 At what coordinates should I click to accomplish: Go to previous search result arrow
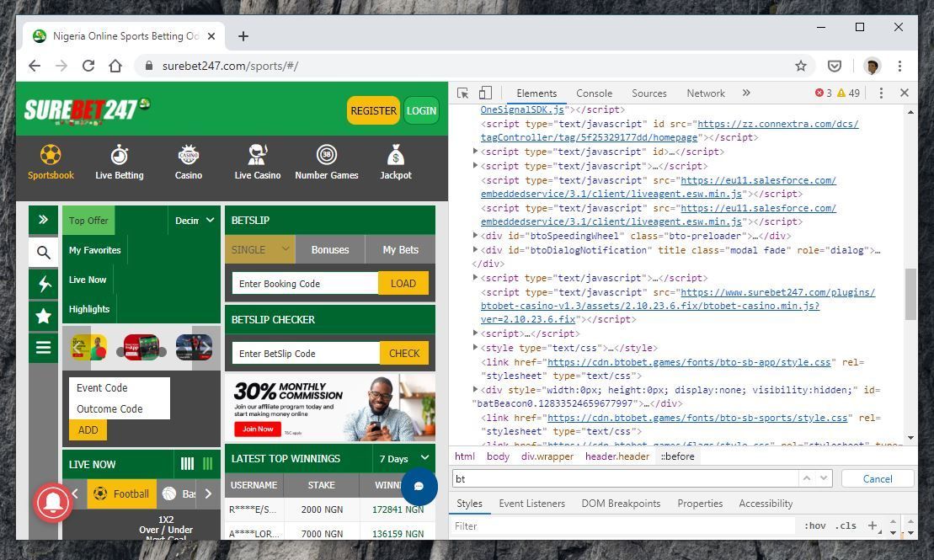click(x=807, y=478)
